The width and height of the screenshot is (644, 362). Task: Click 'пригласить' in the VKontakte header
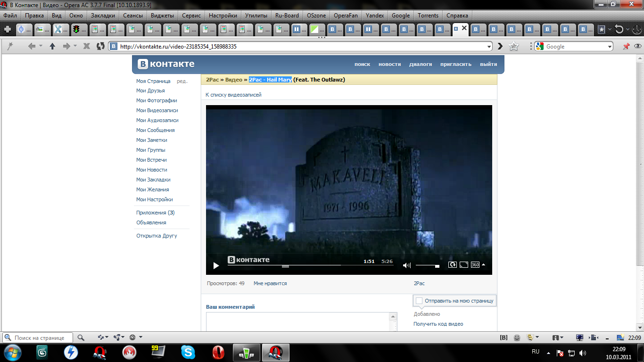point(456,64)
